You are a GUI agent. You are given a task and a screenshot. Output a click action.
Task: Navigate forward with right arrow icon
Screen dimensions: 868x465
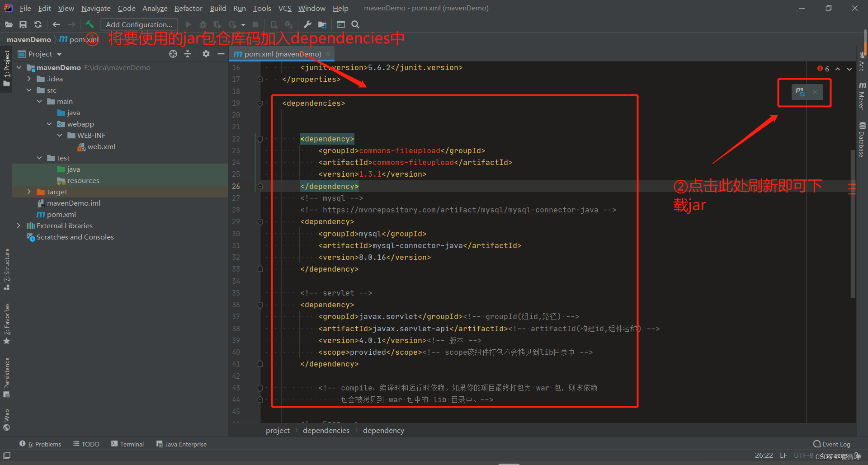point(71,24)
